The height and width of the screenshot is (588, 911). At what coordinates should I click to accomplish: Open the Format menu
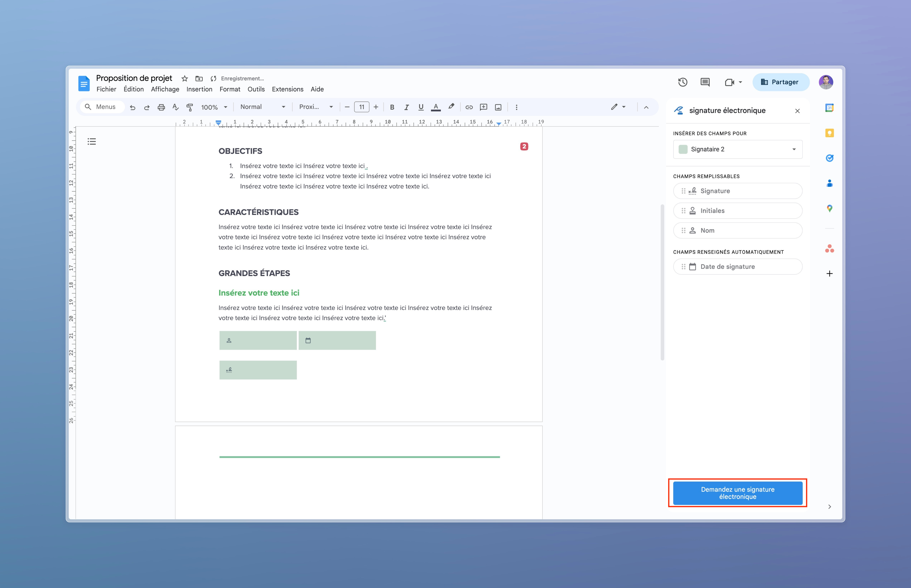tap(230, 89)
